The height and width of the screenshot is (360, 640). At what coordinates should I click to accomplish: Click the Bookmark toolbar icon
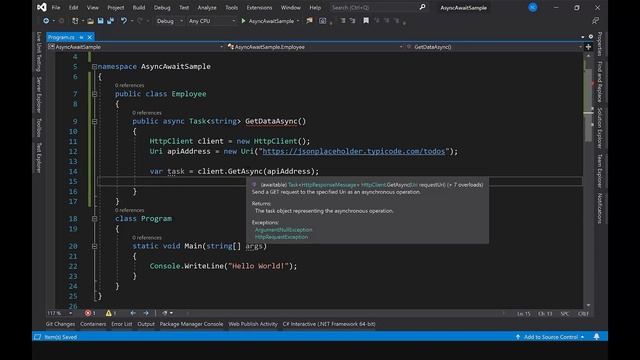[366, 21]
